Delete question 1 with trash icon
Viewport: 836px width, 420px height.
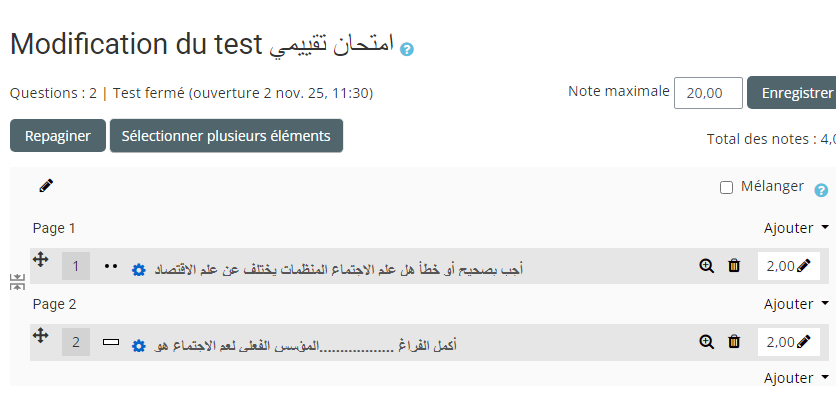click(734, 266)
